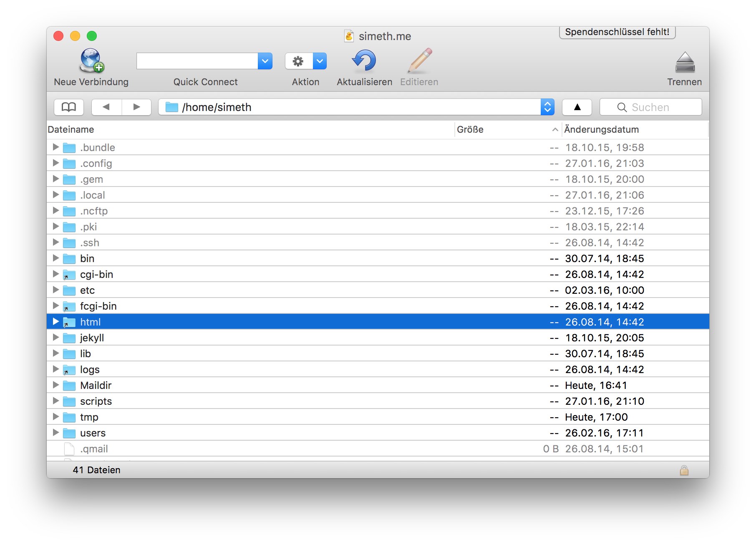Screen dimensions: 756x545
Task: Open the Aktion gear dropdown menu
Action: 319,61
